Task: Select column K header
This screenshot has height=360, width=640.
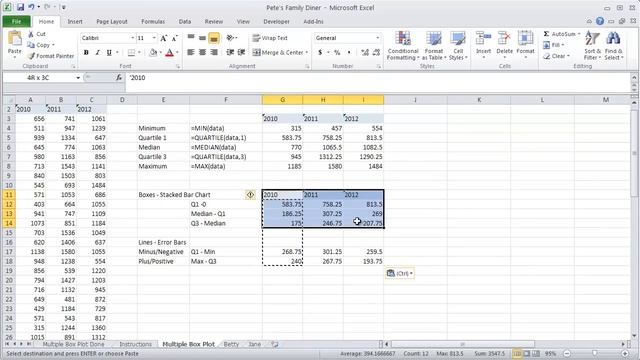Action: [x=479, y=100]
